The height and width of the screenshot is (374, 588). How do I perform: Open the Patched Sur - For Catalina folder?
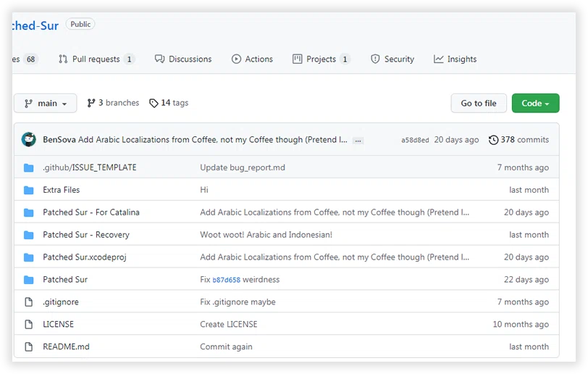(x=91, y=212)
